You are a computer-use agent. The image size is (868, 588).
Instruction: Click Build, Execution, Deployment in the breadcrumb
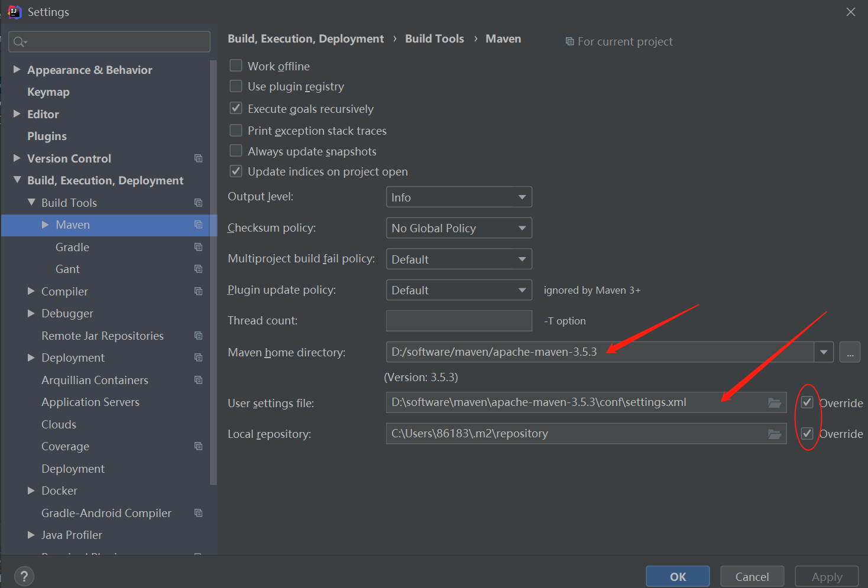[306, 38]
